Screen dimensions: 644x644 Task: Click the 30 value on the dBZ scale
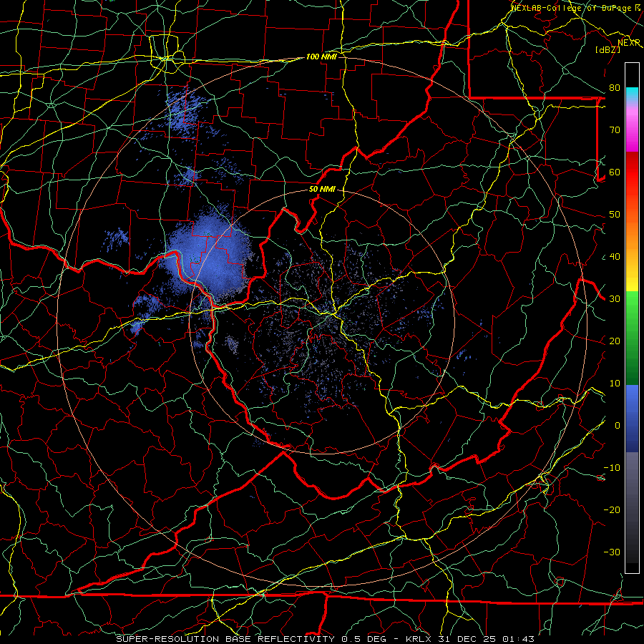coord(615,298)
